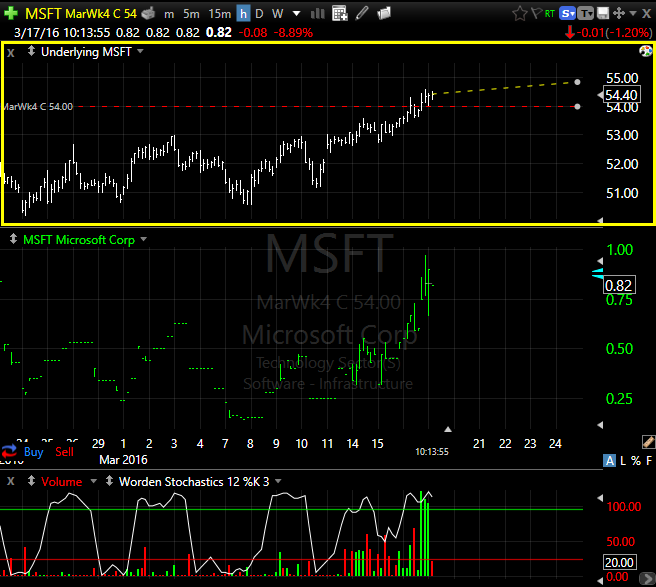
Task: Click the scale arrow above 100.00 in volume pane
Action: pos(600,498)
